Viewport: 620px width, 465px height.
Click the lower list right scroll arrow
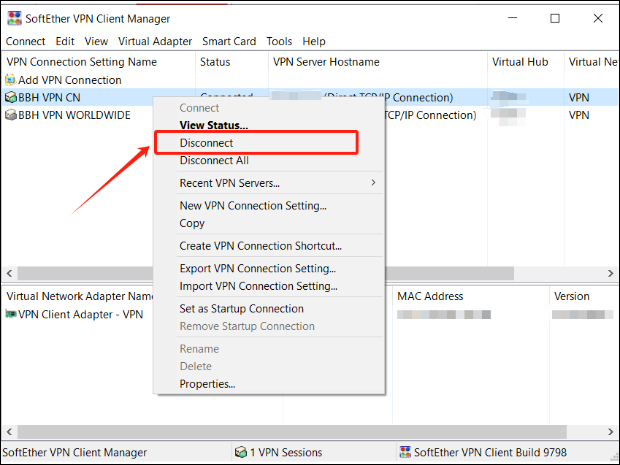point(611,432)
